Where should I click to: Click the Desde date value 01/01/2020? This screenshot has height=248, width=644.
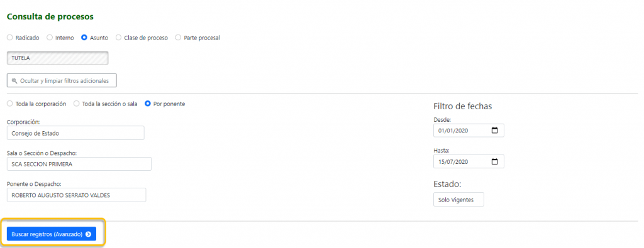pos(453,131)
